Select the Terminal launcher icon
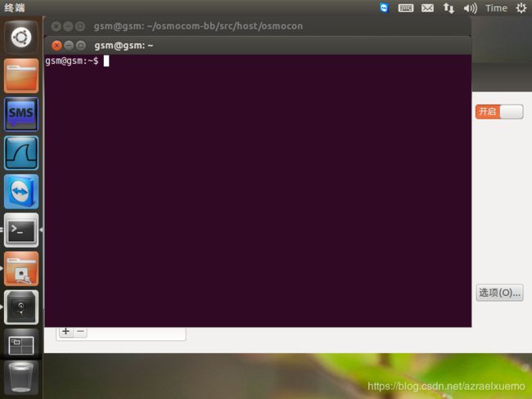 (21, 231)
